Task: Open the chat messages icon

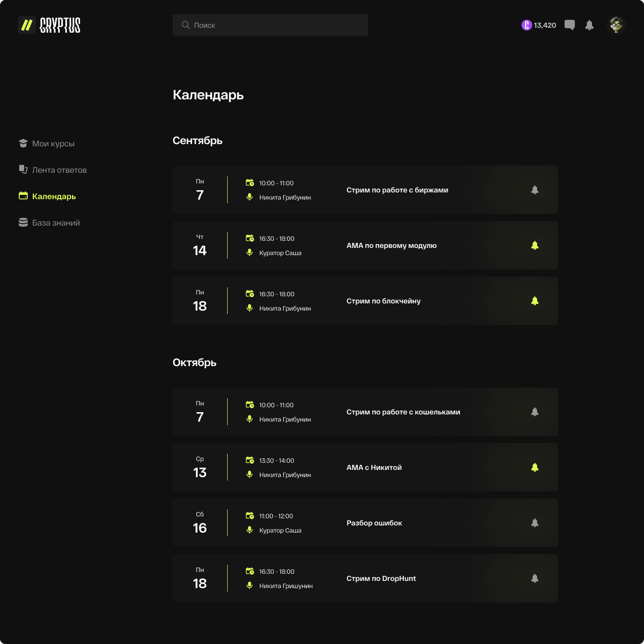Action: point(570,25)
